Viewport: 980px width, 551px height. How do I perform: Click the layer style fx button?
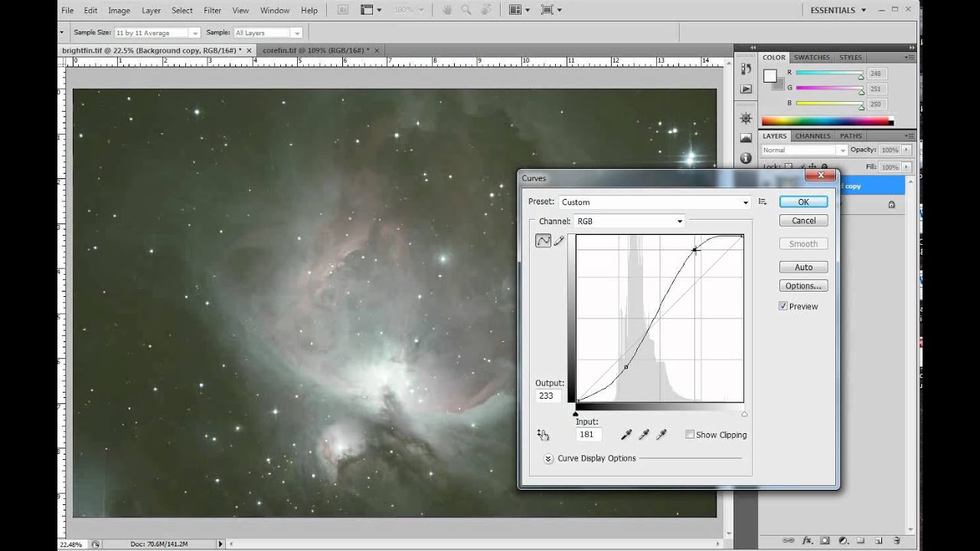[x=806, y=540]
